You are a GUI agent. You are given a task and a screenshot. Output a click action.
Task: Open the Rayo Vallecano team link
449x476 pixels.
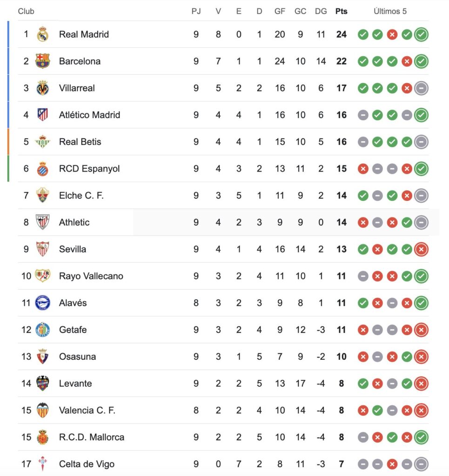coord(91,276)
